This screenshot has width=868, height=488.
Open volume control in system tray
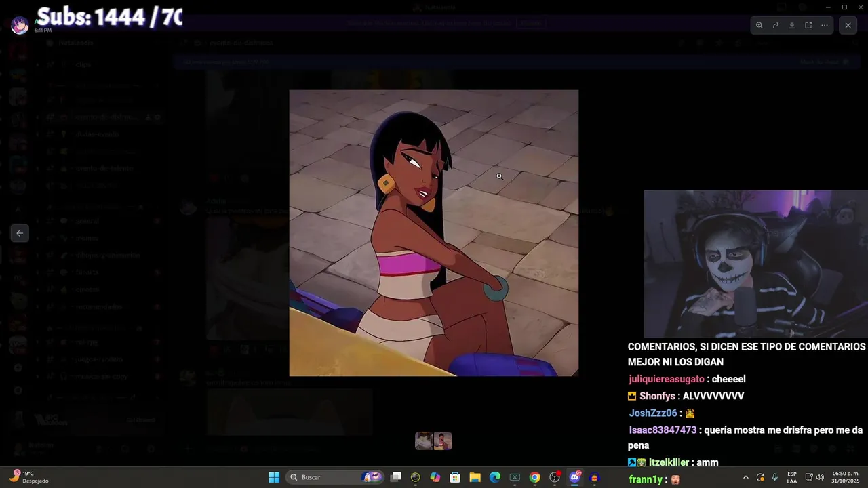820,477
